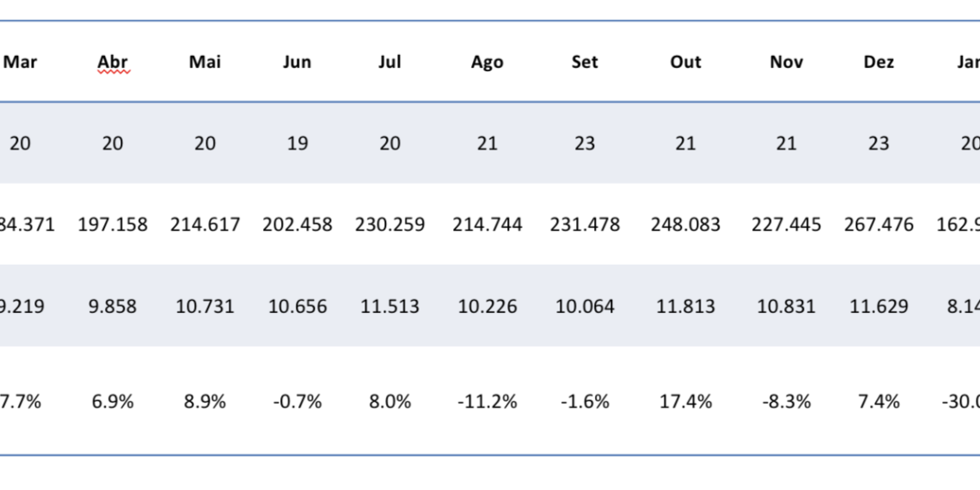Click the -11.2% cell under Ago
The width and height of the screenshot is (980, 490).
click(x=487, y=401)
